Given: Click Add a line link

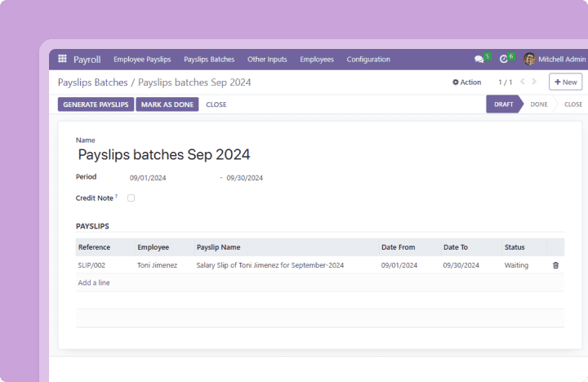Looking at the screenshot, I should pos(94,282).
